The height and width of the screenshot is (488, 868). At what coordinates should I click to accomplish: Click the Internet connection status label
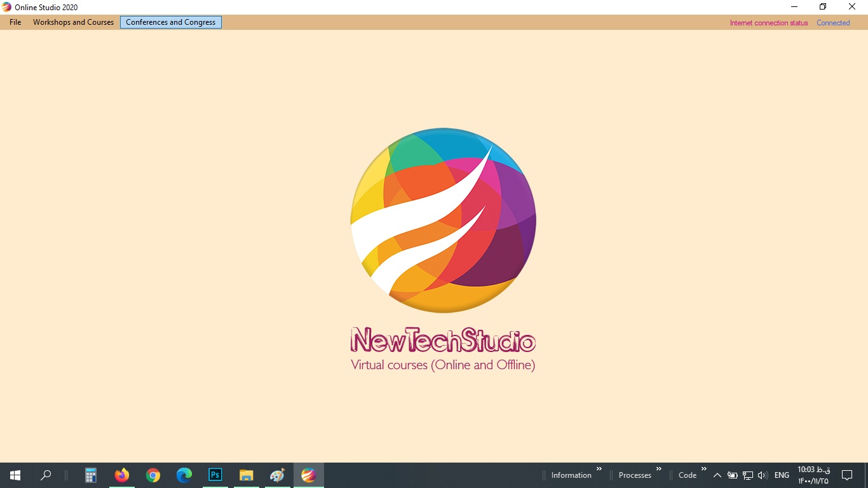click(x=769, y=23)
